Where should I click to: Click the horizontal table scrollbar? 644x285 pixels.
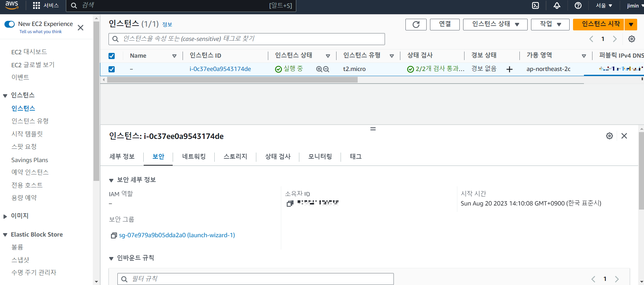232,80
